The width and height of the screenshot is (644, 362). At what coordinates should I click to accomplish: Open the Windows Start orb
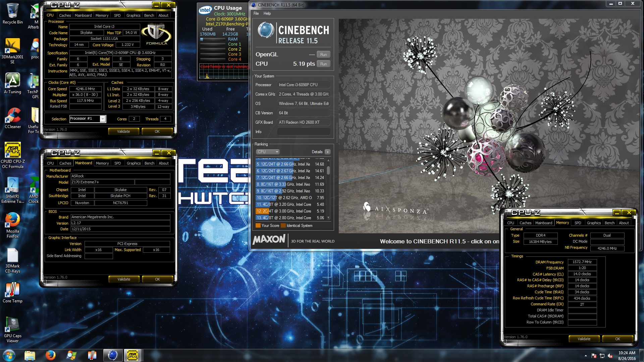tap(9, 355)
